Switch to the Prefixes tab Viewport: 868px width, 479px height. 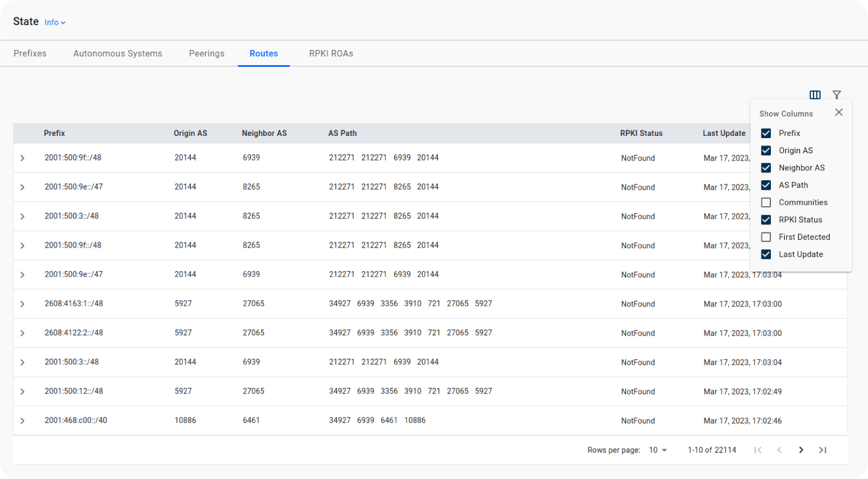coord(30,53)
